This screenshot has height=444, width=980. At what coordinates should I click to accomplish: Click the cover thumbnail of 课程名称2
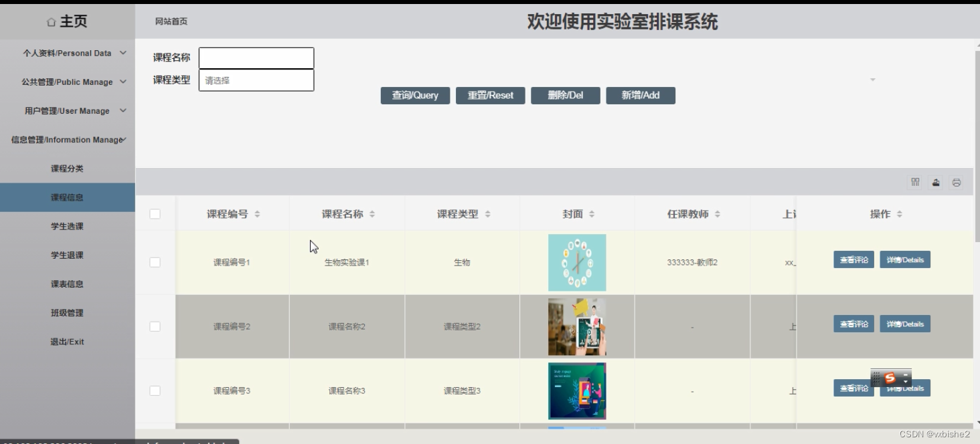(577, 326)
